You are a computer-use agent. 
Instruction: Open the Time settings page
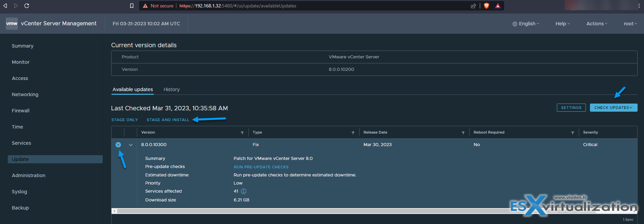point(18,127)
